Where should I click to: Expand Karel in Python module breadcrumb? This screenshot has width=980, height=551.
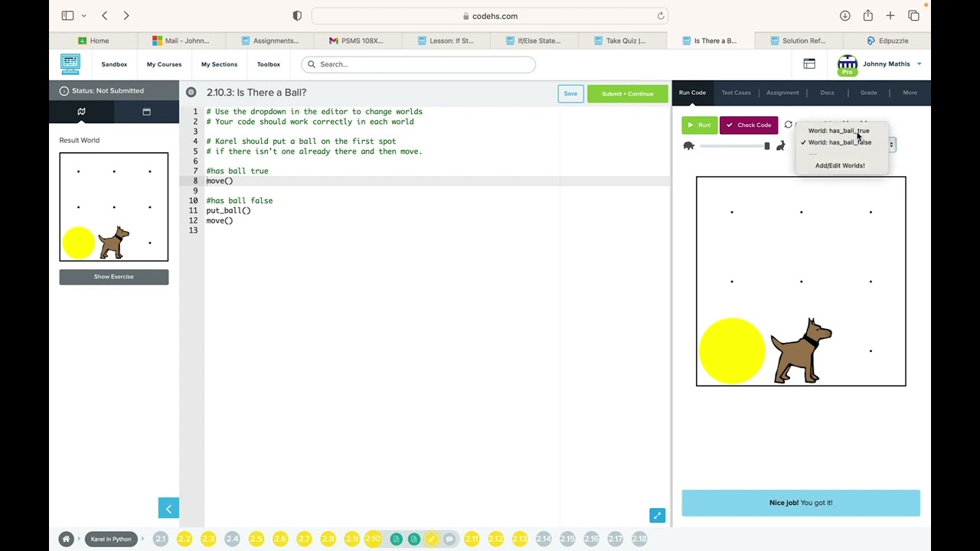(x=111, y=539)
